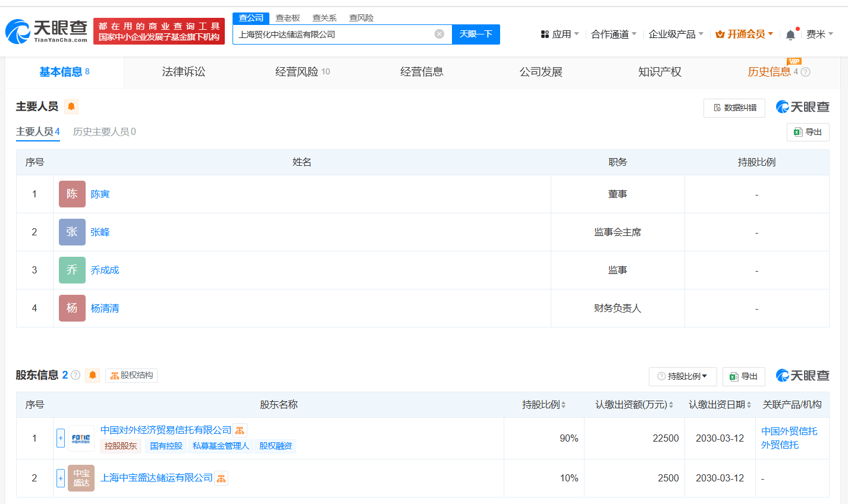The image size is (848, 504).
Task: Click the company name search input field
Action: click(x=333, y=34)
